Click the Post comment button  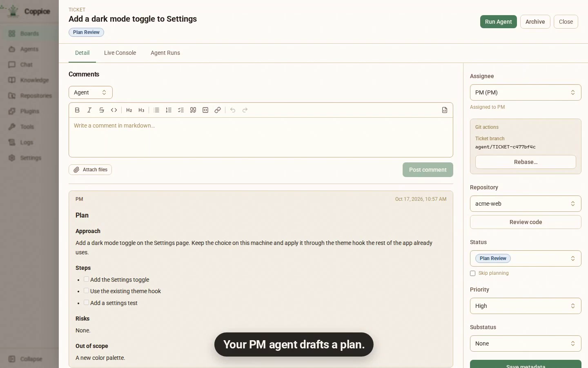pos(428,170)
